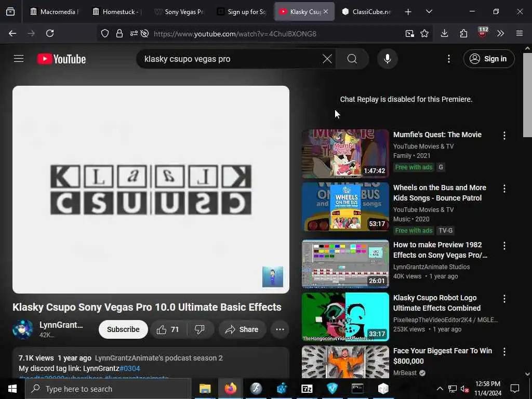The height and width of the screenshot is (399, 532).
Task: Click the taskbar Type here to search box
Action: 108,389
